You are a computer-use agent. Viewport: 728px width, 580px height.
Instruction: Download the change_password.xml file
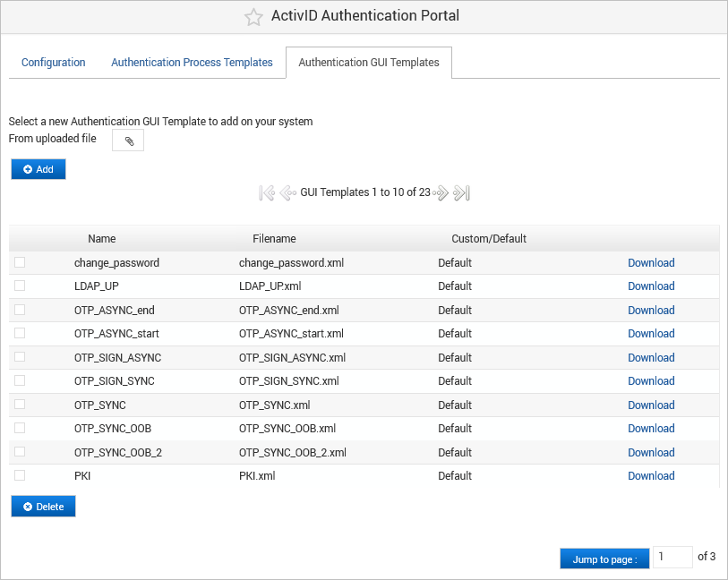coord(651,262)
